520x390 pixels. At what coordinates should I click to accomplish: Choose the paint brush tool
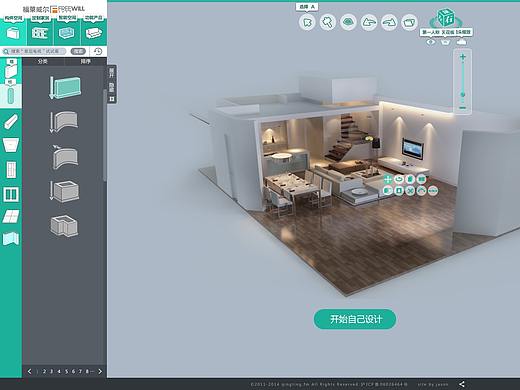pos(328,22)
